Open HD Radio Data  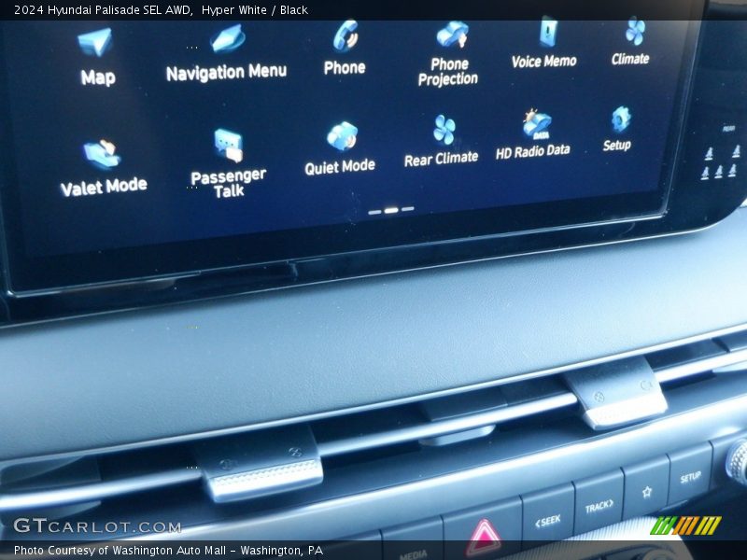(x=536, y=125)
